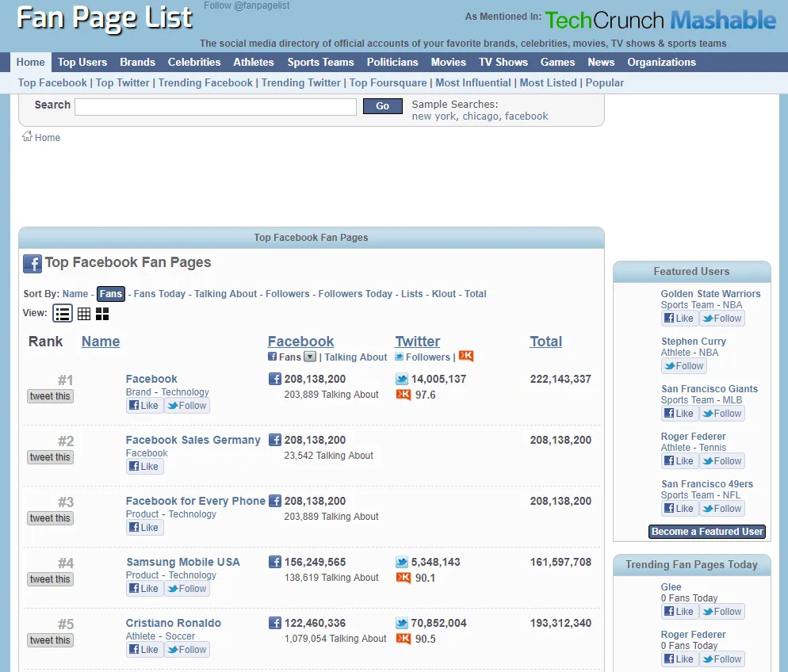Image resolution: width=788 pixels, height=672 pixels.
Task: Click the Go search button
Action: click(x=382, y=106)
